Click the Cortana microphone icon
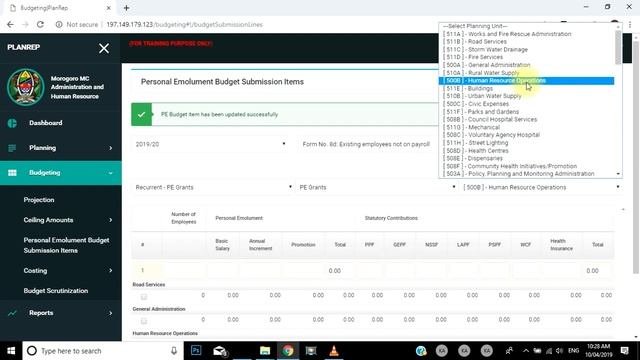 [x=174, y=351]
